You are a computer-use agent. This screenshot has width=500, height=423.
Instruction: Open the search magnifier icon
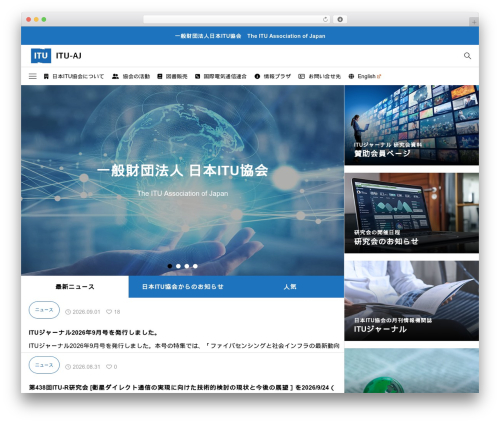point(467,56)
